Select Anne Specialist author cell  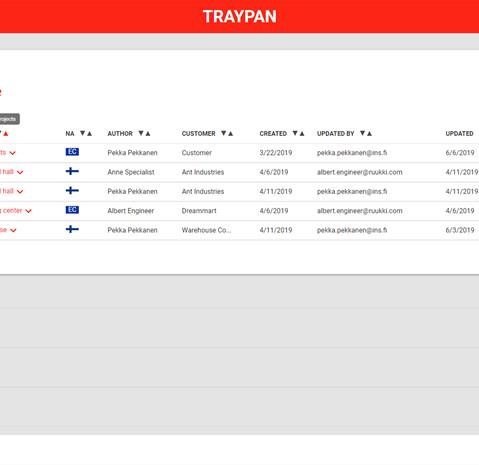[131, 172]
